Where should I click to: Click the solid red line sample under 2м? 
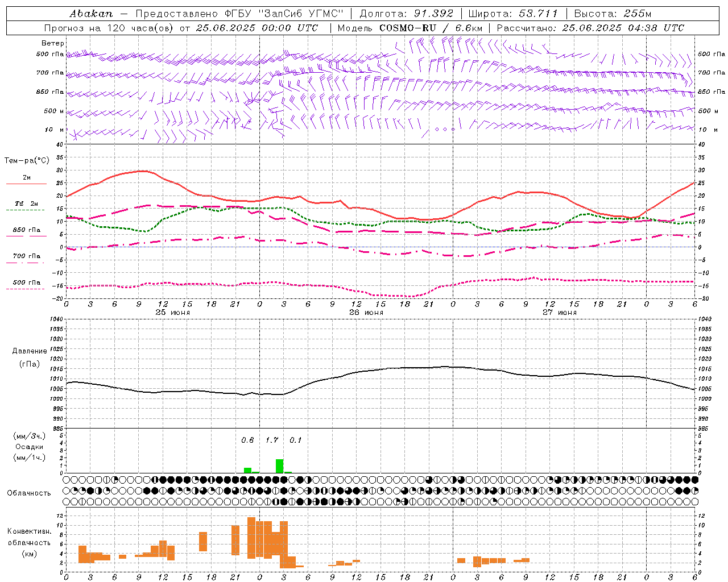tap(26, 184)
